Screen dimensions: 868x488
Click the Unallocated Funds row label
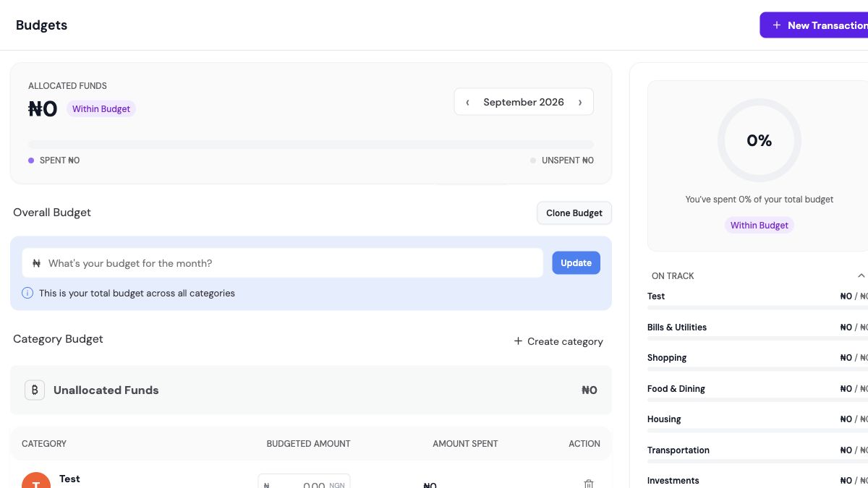[x=106, y=390]
